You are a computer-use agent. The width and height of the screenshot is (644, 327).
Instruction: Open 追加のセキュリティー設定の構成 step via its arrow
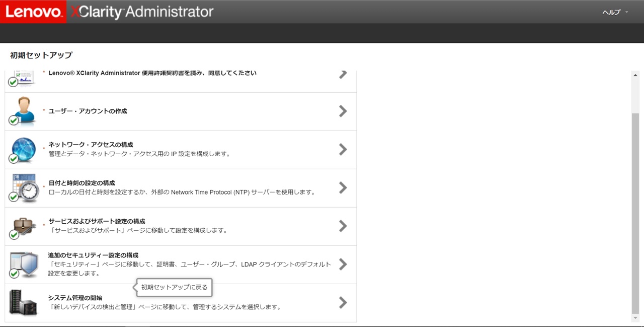pyautogui.click(x=343, y=264)
